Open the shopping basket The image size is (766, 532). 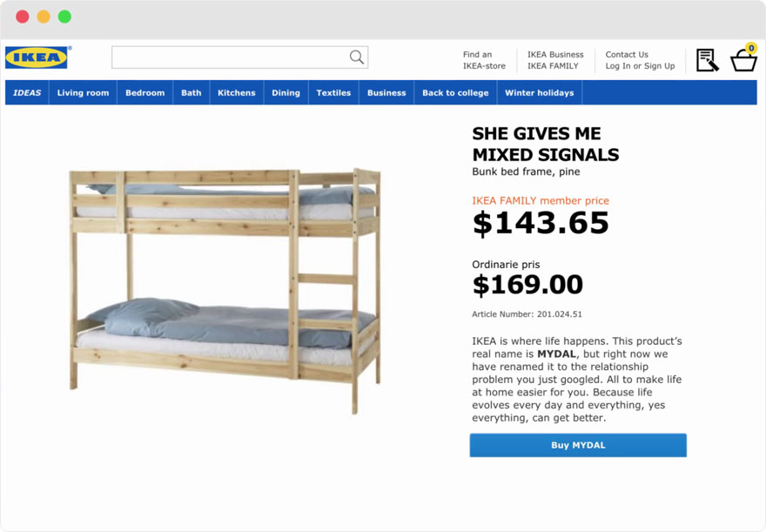743,60
